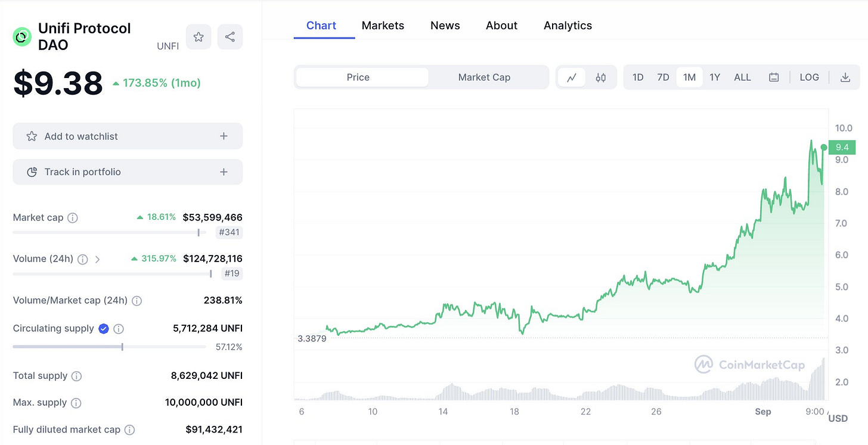Open the Market cap info tooltip icon
The height and width of the screenshot is (445, 868).
tap(73, 218)
